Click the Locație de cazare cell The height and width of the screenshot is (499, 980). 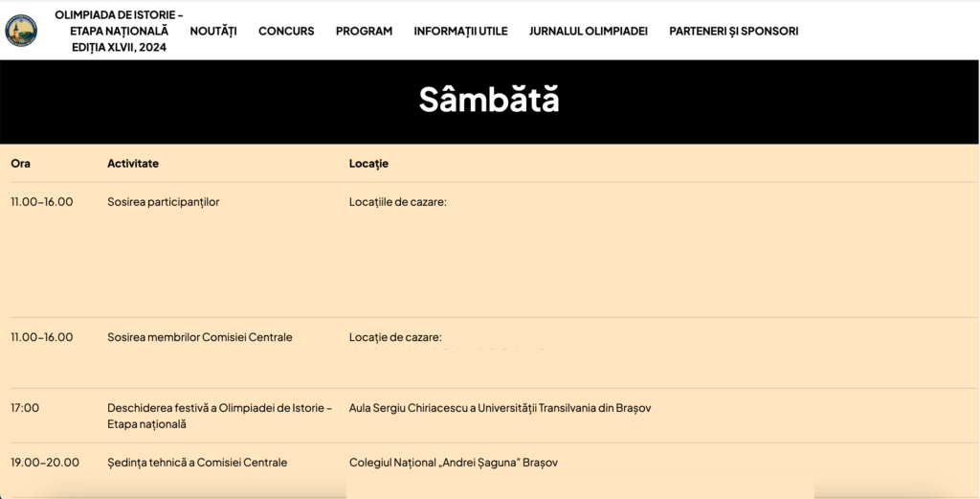coord(395,337)
